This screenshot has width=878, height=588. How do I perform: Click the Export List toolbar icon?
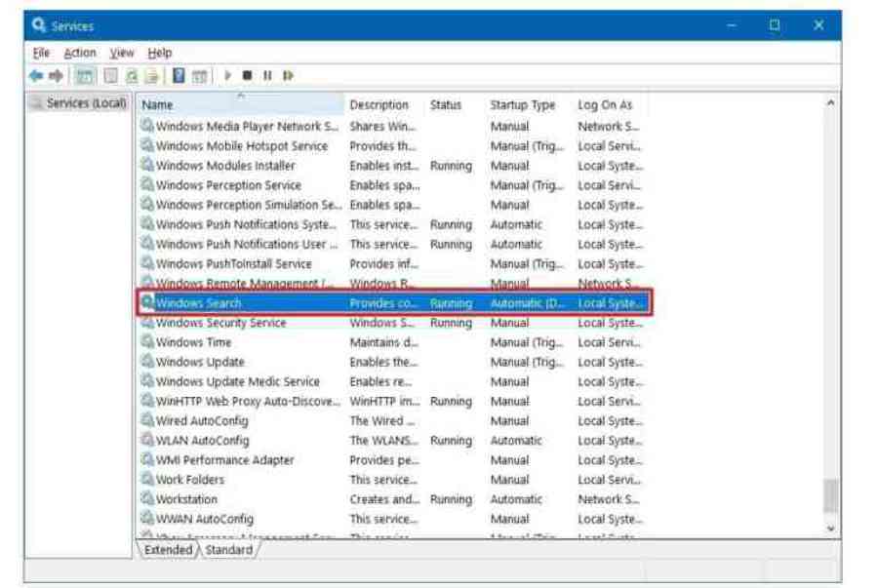point(152,75)
